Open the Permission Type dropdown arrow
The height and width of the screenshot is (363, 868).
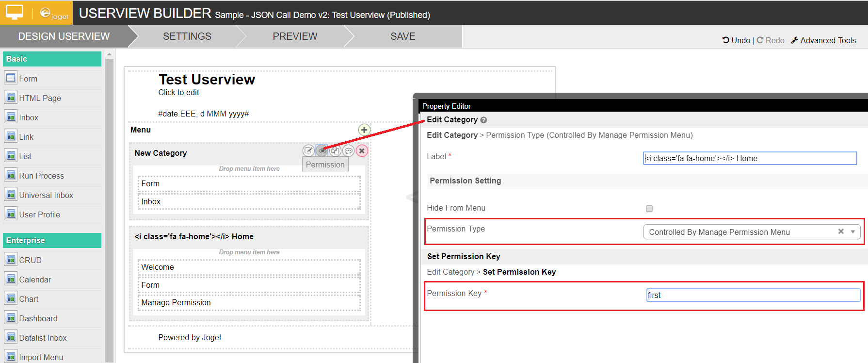853,232
